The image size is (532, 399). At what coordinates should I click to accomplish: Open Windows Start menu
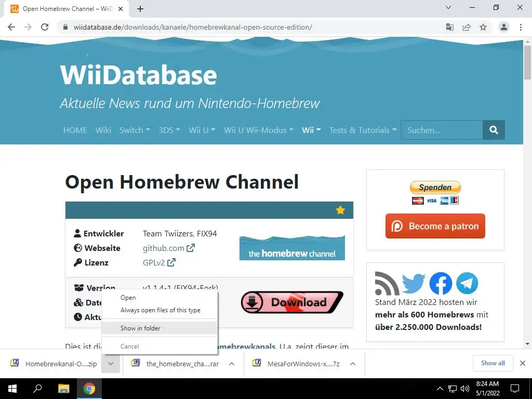(12, 389)
